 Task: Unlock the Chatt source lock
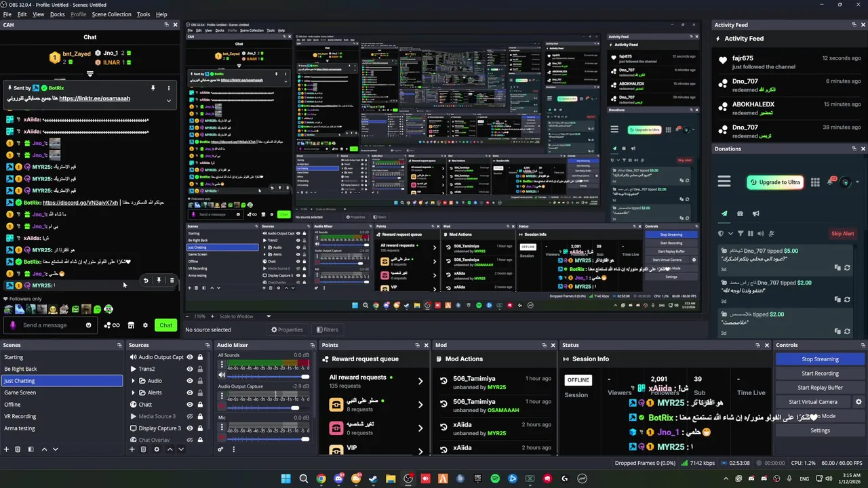[200, 405]
